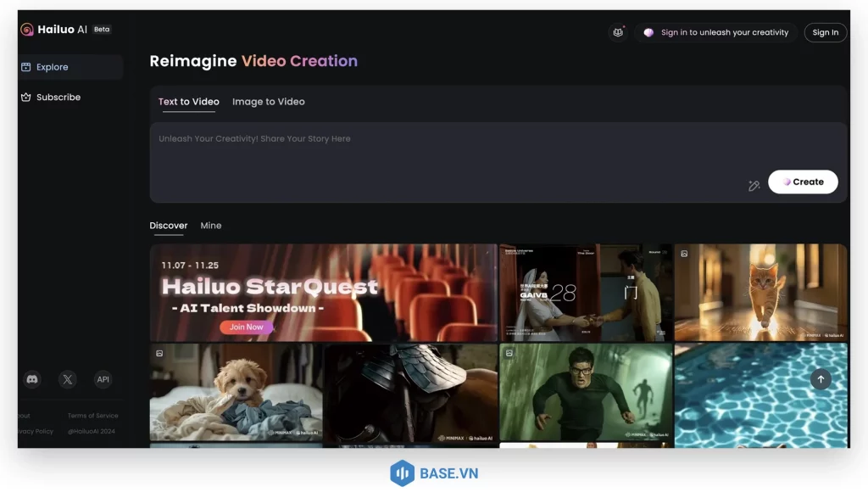The width and height of the screenshot is (868, 498).
Task: Open the wedding couple video thumbnail
Action: [587, 293]
